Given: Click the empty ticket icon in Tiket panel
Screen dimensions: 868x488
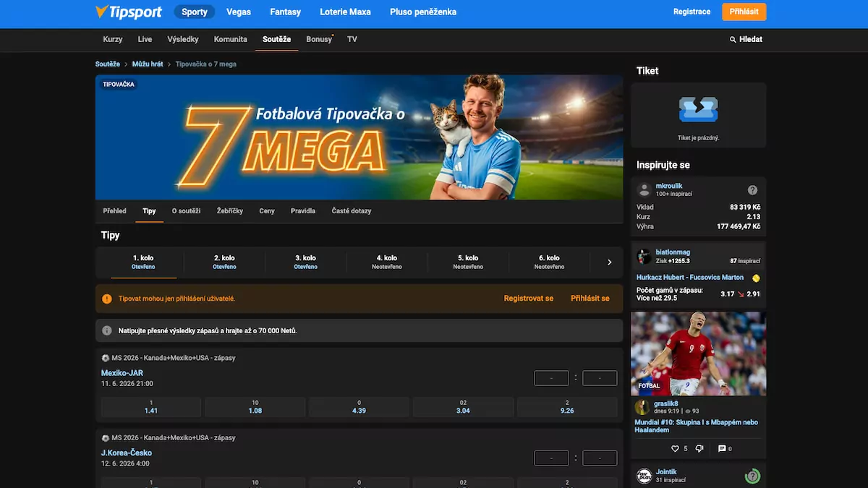Looking at the screenshot, I should 698,110.
